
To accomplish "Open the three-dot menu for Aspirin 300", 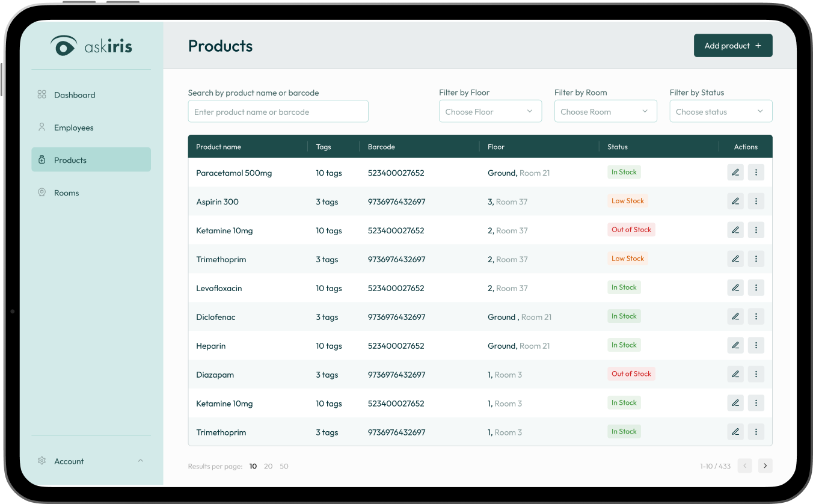I will 756,201.
